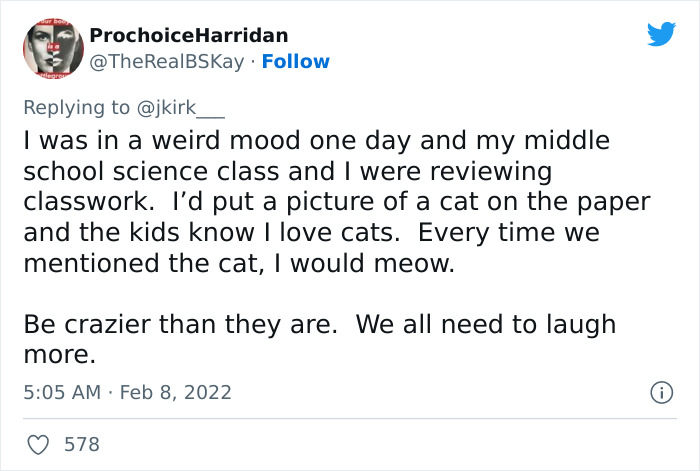The height and width of the screenshot is (471, 700).
Task: Click the 5:05 AM timestamp
Action: (62, 392)
